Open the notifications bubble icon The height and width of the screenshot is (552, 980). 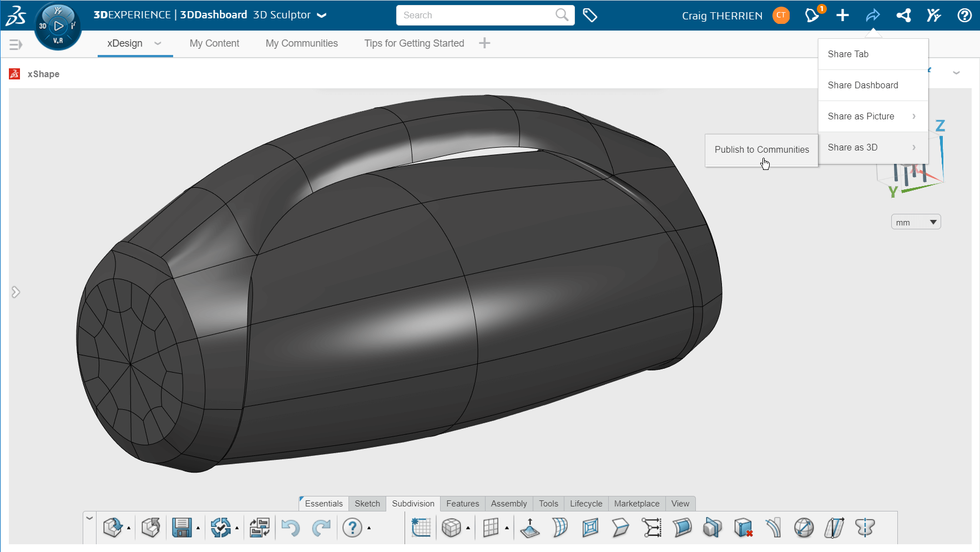[x=812, y=15]
